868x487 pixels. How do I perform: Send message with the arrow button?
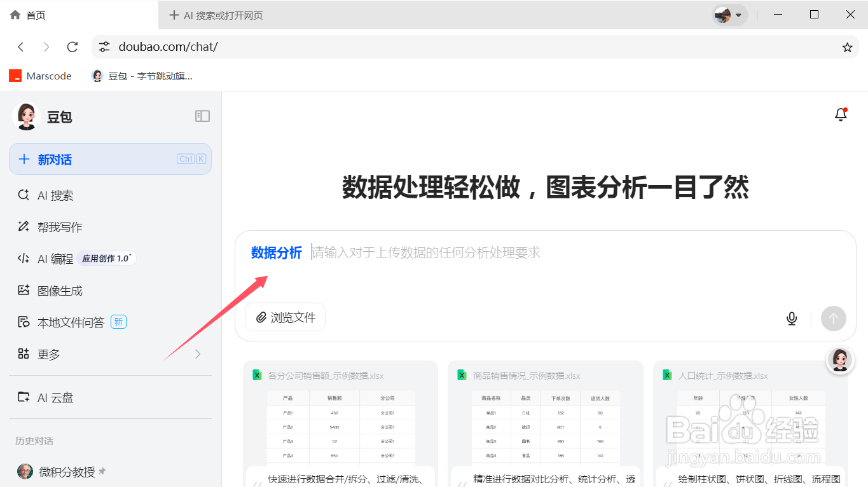tap(833, 318)
